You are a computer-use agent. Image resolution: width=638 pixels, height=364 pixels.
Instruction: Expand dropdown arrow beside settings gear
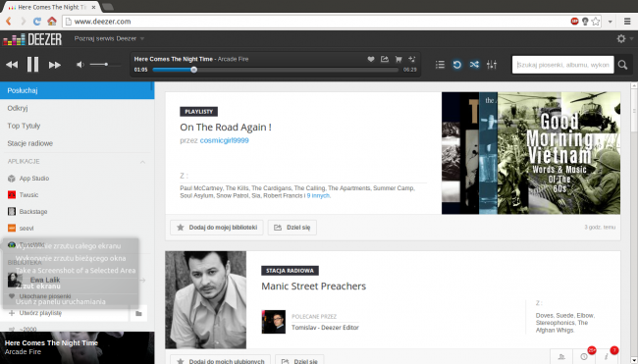631,38
